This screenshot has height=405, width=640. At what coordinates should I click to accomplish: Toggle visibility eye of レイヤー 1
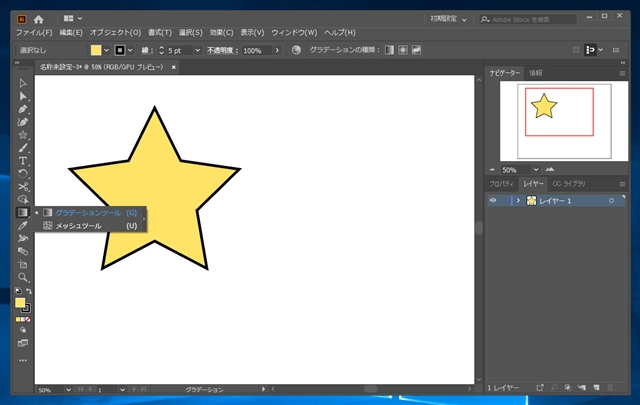[493, 200]
